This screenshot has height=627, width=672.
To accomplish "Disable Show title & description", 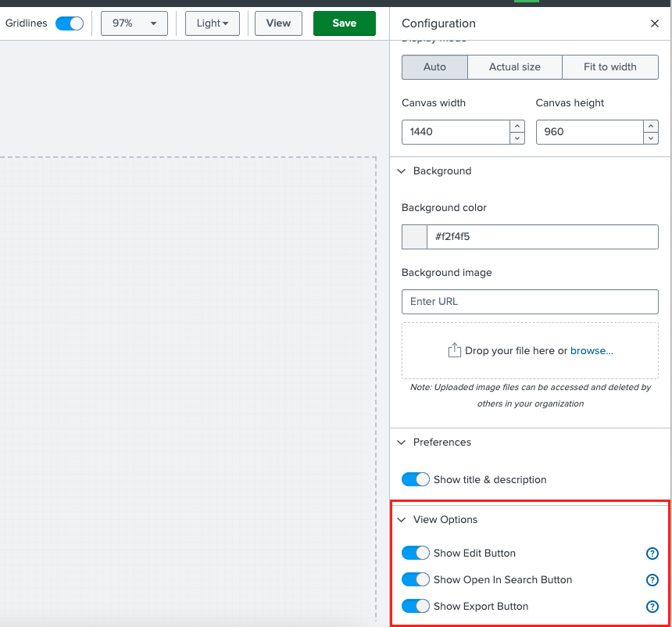I will click(416, 479).
